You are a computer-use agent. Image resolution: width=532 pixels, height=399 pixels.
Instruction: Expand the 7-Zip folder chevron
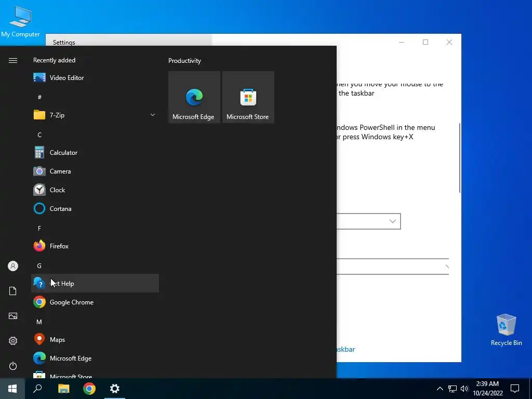tap(153, 115)
